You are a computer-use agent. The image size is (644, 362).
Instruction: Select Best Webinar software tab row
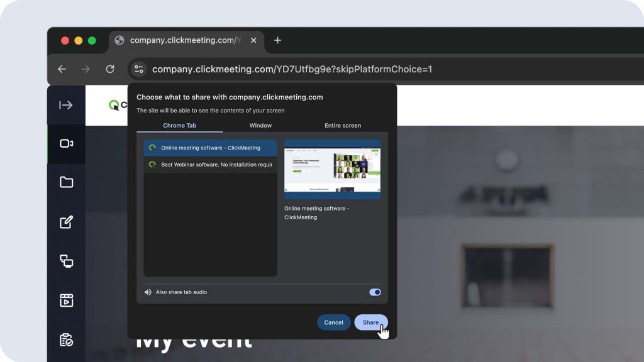(x=210, y=165)
